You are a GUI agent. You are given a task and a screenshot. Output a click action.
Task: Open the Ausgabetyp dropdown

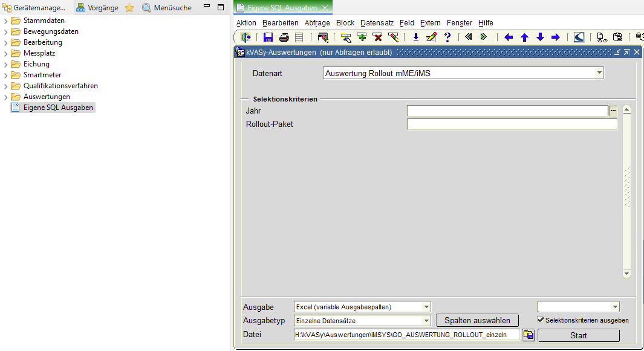(x=426, y=321)
